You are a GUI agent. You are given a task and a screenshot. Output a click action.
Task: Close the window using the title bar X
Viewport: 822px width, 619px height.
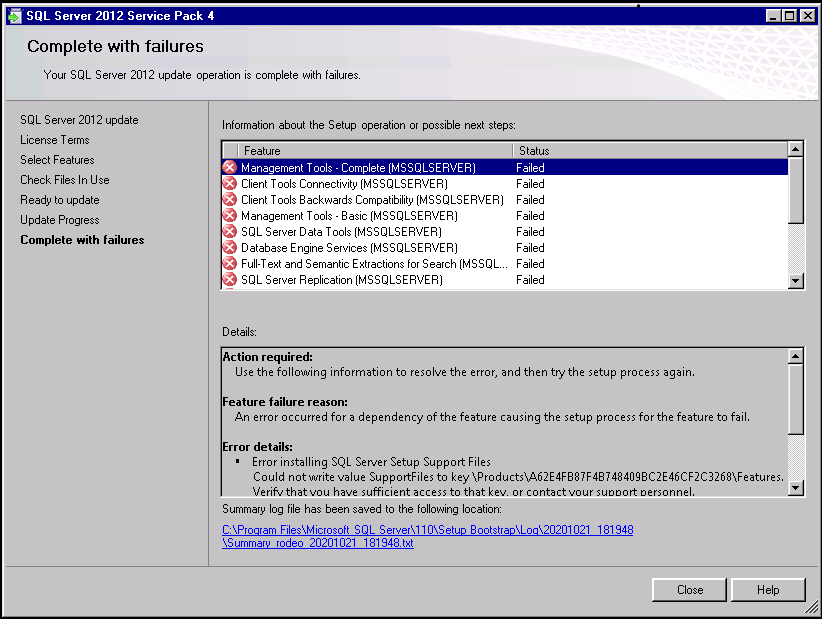pyautogui.click(x=808, y=16)
